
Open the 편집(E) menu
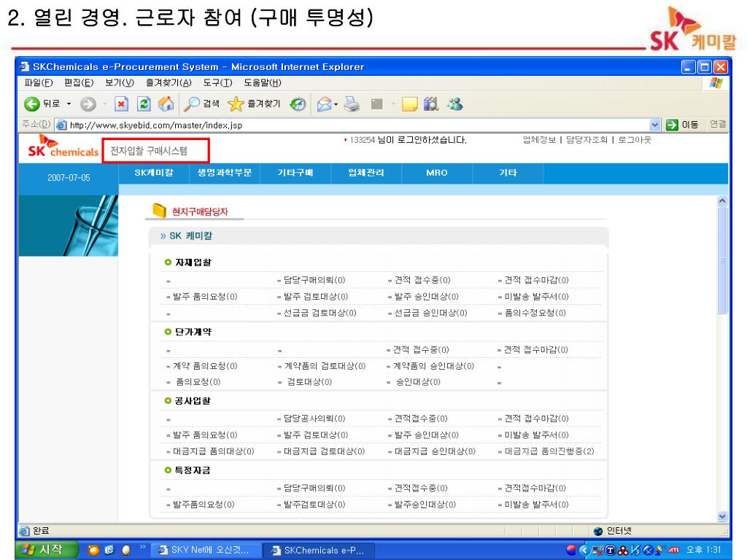click(x=79, y=83)
